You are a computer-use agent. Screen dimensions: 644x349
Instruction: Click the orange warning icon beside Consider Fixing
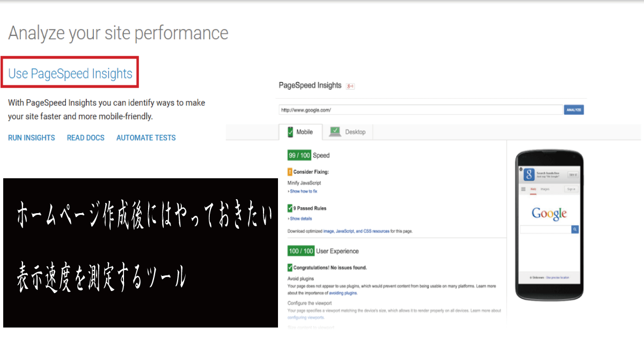tap(289, 172)
